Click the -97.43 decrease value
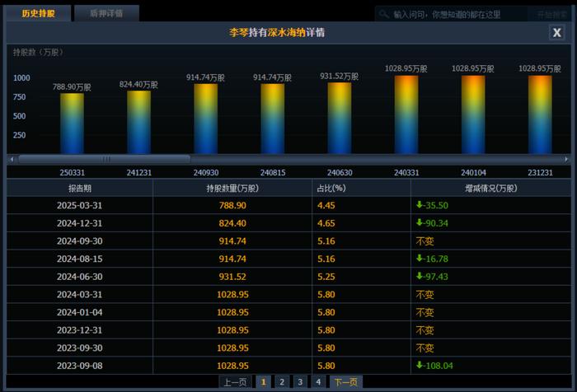Screen dimensions: 577x392 (x=432, y=277)
